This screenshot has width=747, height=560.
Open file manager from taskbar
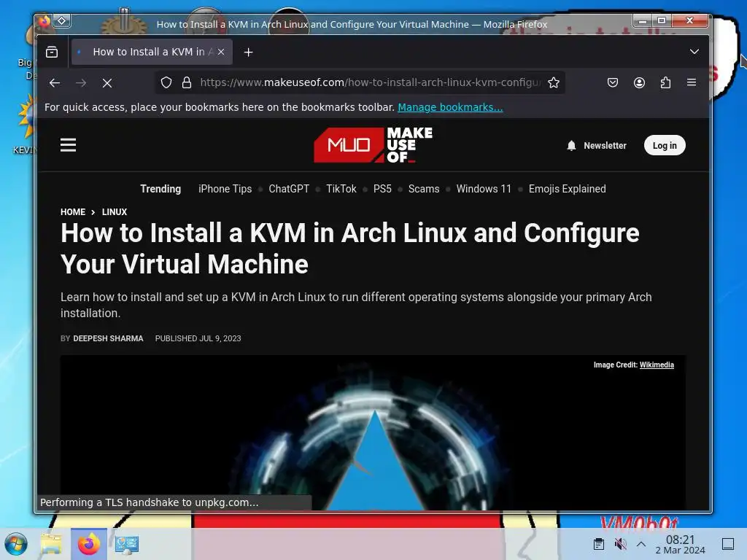(52, 544)
